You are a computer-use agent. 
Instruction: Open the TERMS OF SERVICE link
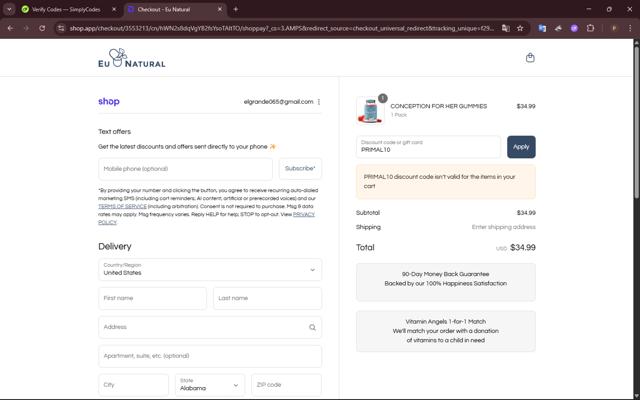tap(122, 207)
